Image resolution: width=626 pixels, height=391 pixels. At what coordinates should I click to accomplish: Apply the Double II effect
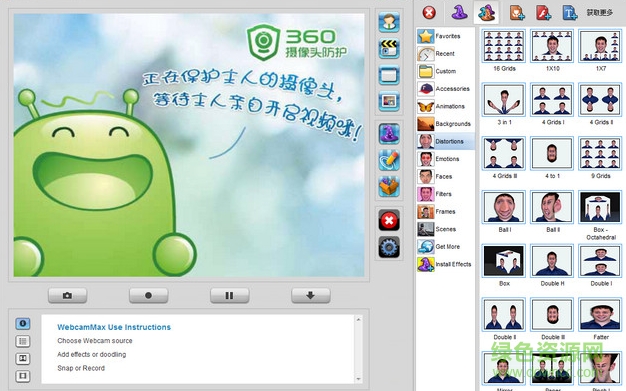tap(504, 315)
